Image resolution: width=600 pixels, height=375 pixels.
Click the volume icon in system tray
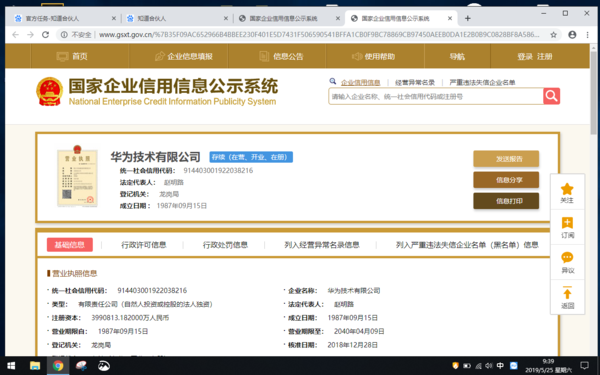click(x=489, y=365)
